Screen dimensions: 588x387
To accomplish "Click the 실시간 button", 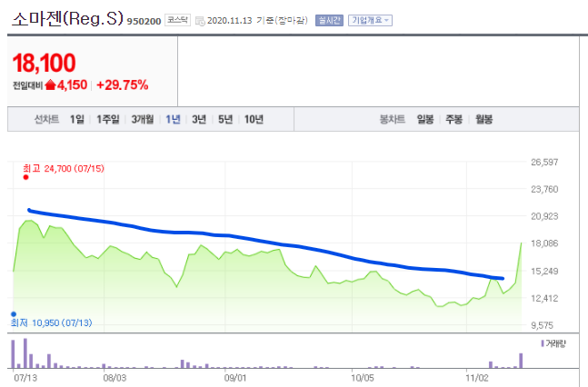I will [329, 20].
